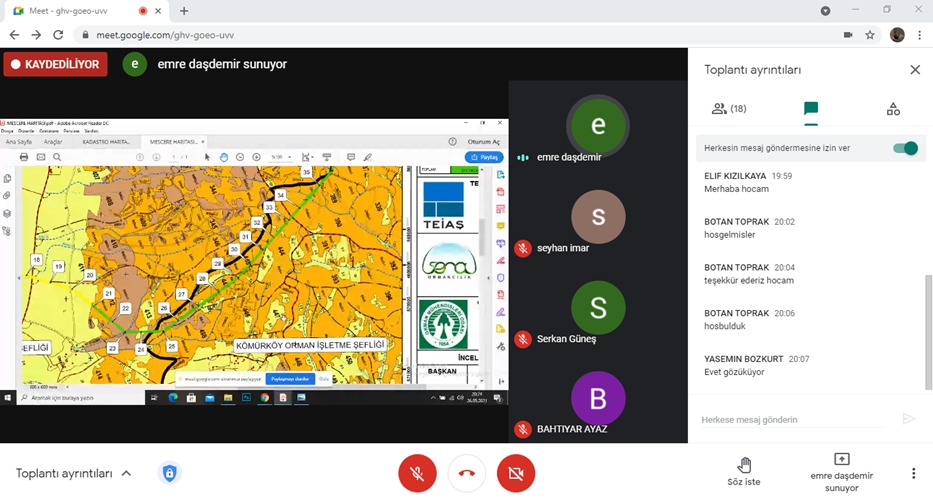
Task: Hang up the call
Action: click(466, 473)
